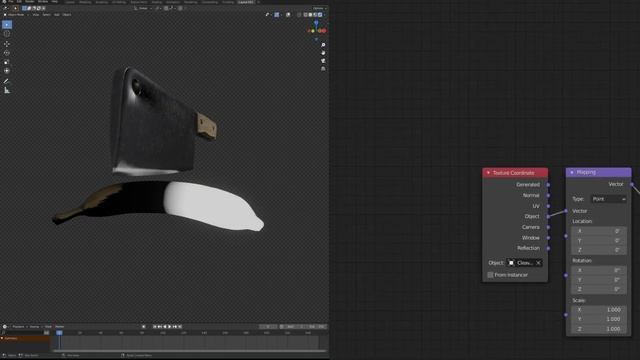Jump to previous keyframe

point(160,327)
